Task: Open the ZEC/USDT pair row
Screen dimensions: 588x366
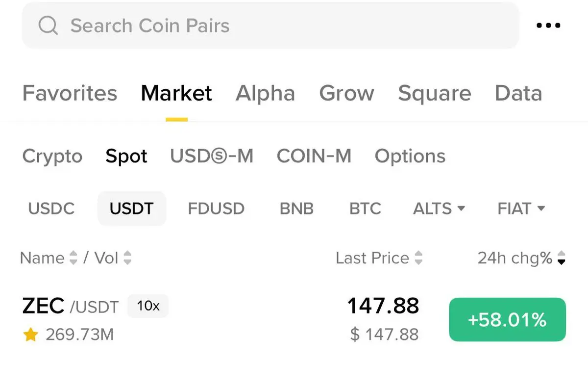Action: pyautogui.click(x=220, y=320)
